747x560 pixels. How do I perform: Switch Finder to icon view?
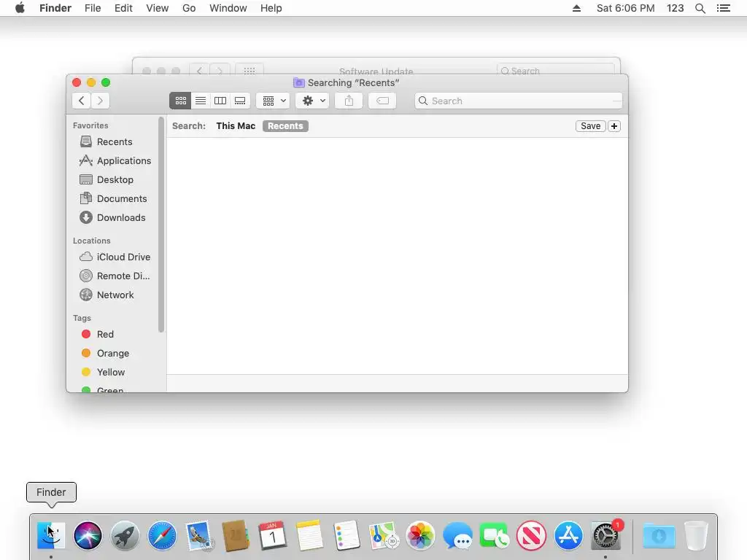(x=181, y=101)
